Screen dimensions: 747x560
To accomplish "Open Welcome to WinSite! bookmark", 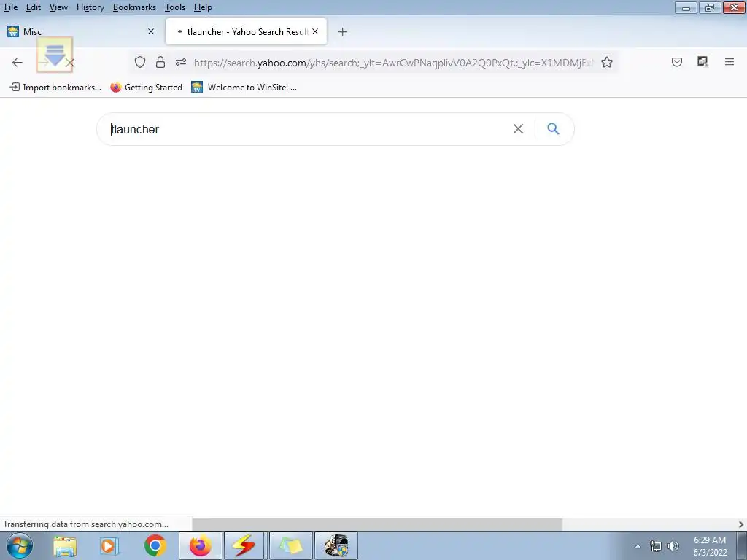I will (x=244, y=87).
